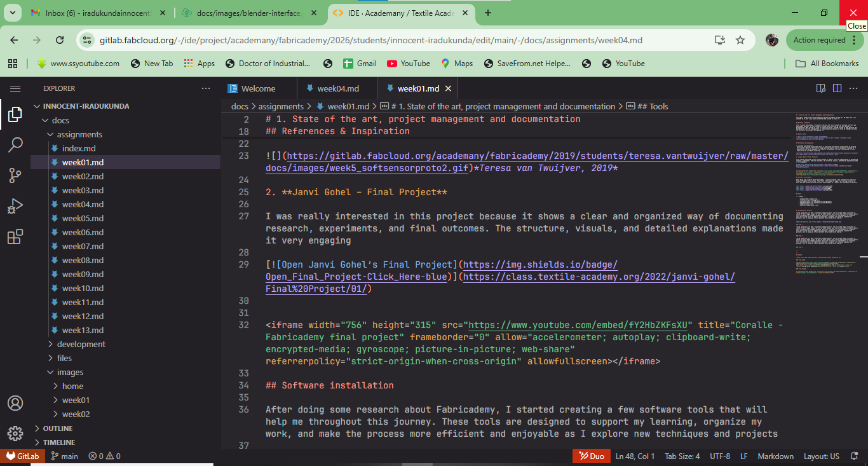Screen dimensions: 868x466
Task: Expand the development folder
Action: tap(81, 344)
